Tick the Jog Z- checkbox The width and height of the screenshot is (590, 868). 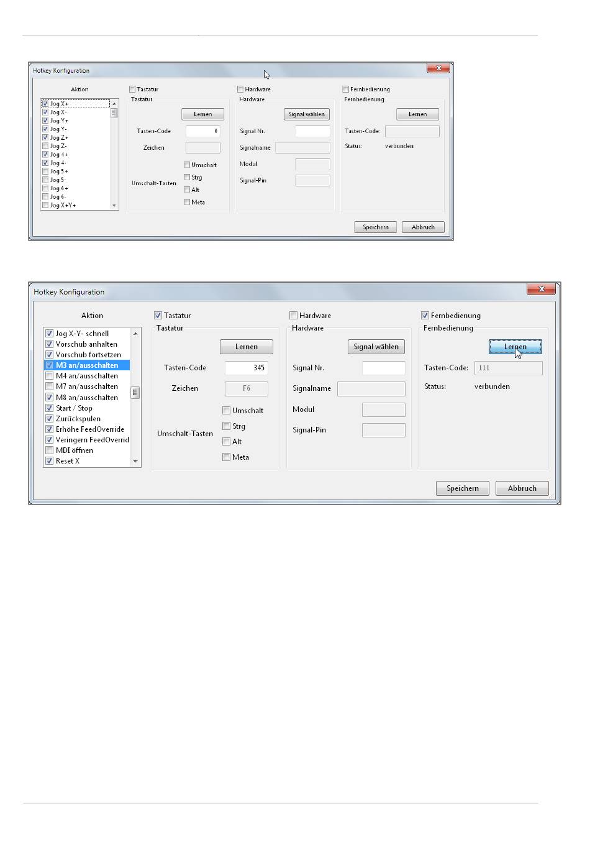(x=45, y=146)
